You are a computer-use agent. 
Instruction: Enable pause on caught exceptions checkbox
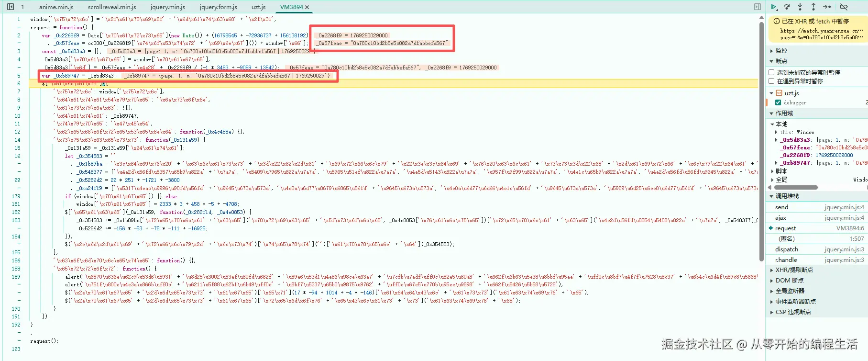pos(771,81)
